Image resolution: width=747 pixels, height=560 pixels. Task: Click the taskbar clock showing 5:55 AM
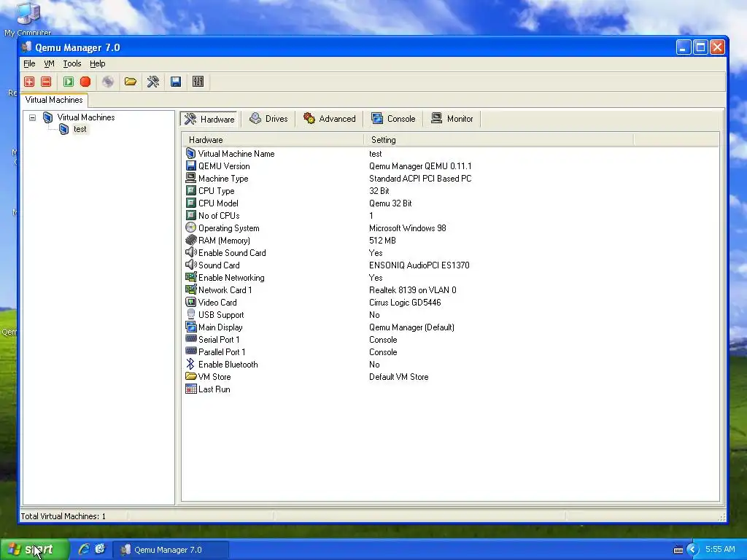click(x=720, y=549)
